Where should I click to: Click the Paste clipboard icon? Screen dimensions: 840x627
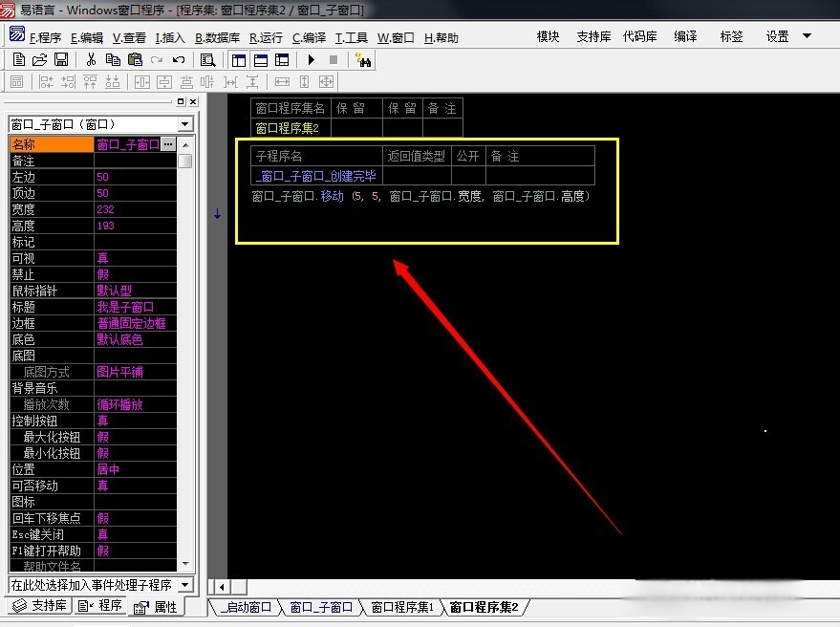[135, 59]
